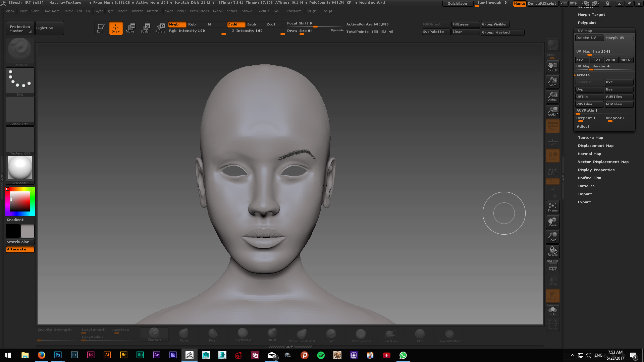Image resolution: width=644 pixels, height=362 pixels.
Task: Enable Zcut sculpt mode
Action: click(275, 24)
